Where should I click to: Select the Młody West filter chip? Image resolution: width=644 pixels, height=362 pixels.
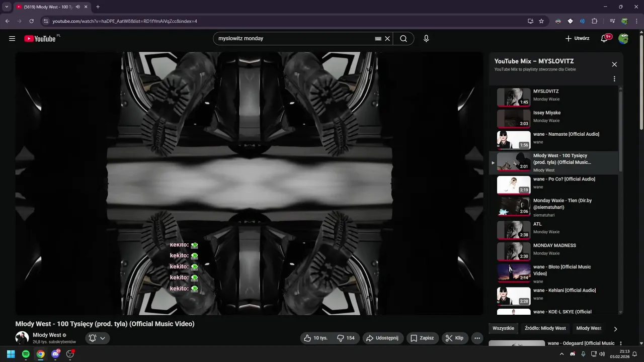[x=589, y=328]
